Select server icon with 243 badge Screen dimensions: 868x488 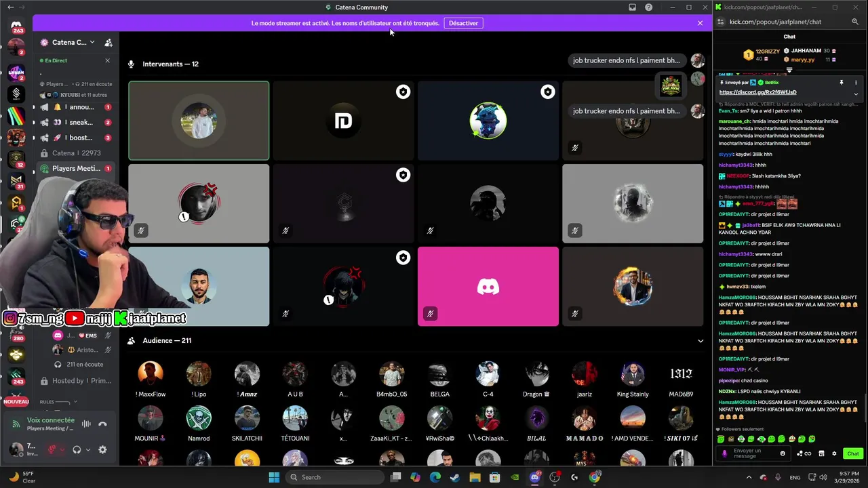pos(16,376)
